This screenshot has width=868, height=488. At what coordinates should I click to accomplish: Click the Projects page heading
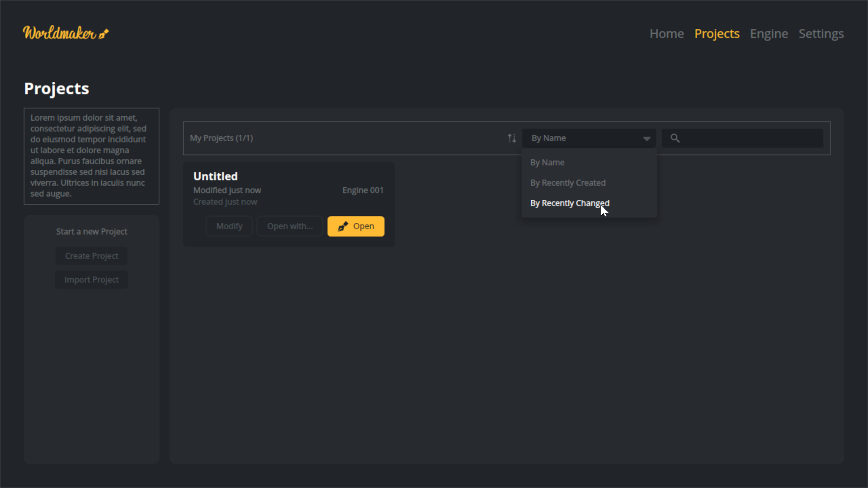click(x=57, y=89)
